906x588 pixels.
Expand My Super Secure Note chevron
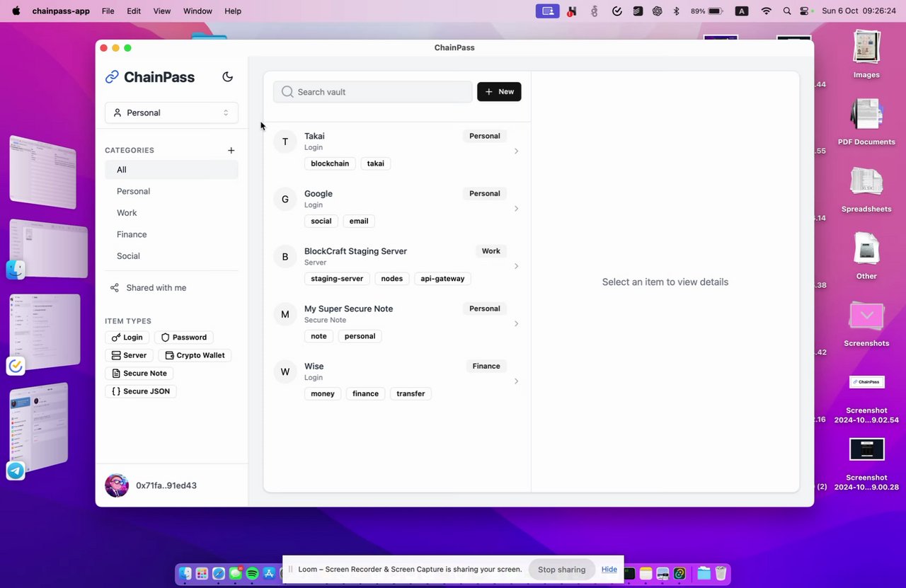(516, 323)
